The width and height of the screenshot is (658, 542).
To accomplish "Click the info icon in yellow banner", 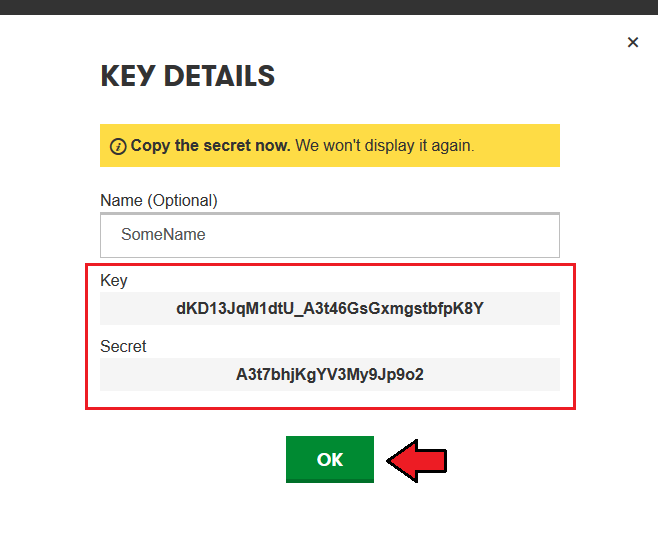I will pos(118,146).
